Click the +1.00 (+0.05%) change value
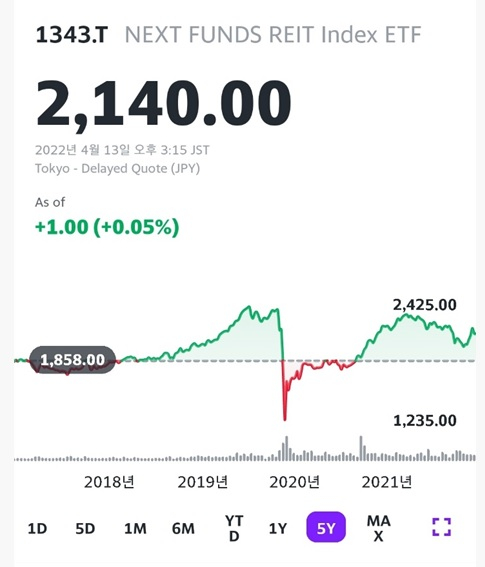Screen dimensions: 485x567 107,227
